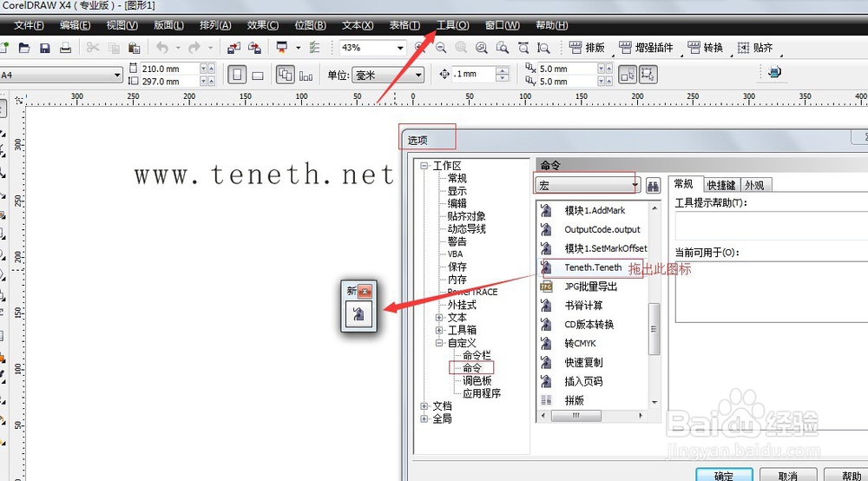868x481 pixels.
Task: Expand the 工具箱 tree node
Action: click(439, 331)
